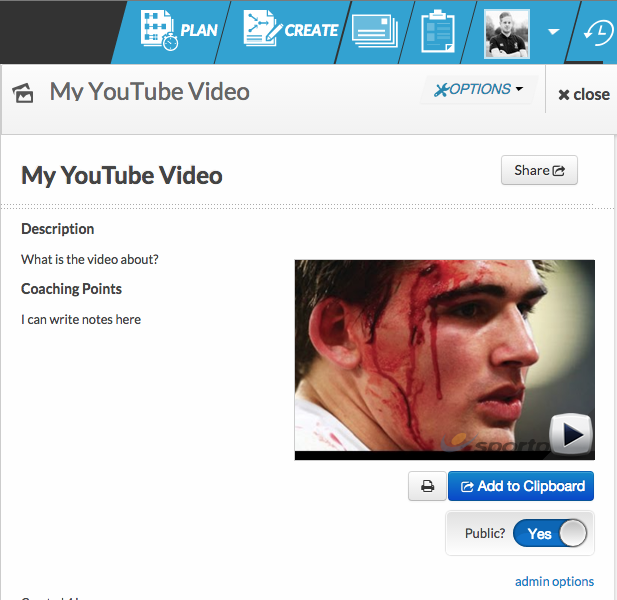Close the video panel with close button

tap(583, 94)
